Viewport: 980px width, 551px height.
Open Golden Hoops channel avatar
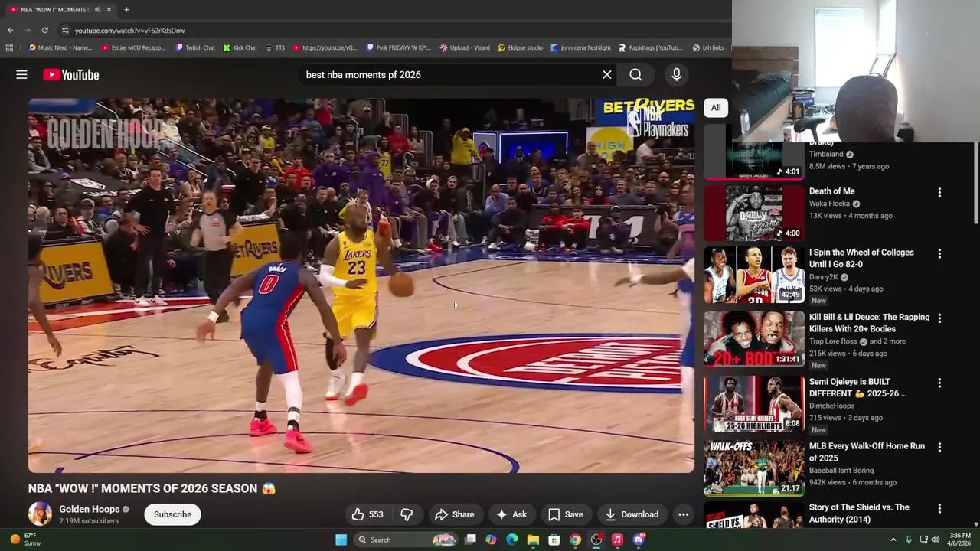tap(40, 514)
